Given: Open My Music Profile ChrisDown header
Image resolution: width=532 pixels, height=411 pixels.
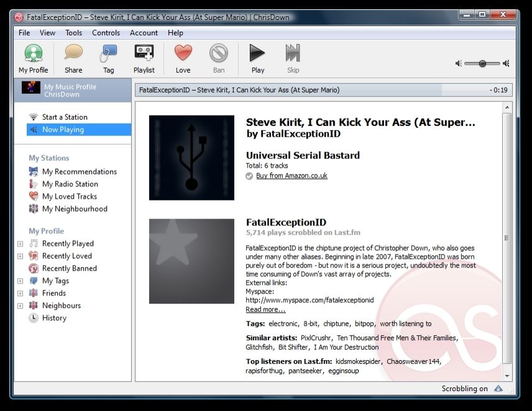Looking at the screenshot, I should (73, 91).
